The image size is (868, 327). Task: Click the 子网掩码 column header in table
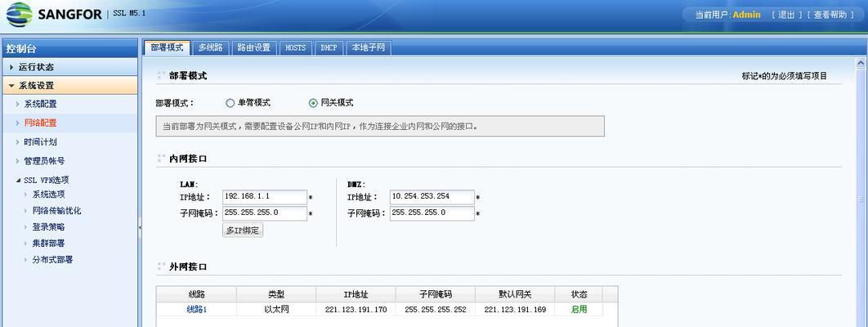pos(436,294)
